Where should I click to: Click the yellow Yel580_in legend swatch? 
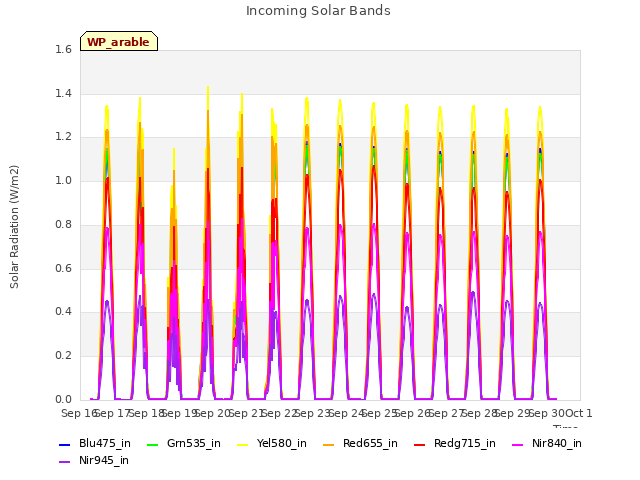[x=242, y=444]
